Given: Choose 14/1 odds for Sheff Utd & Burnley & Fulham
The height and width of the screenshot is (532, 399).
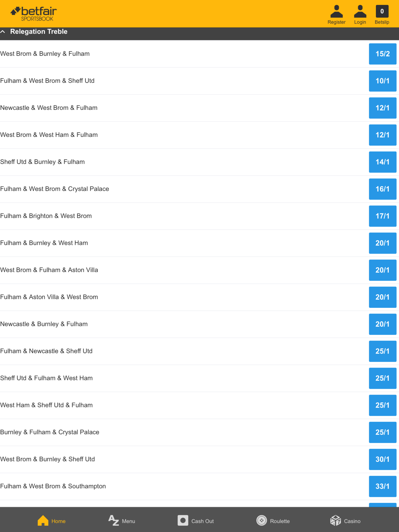Looking at the screenshot, I should coord(382,162).
